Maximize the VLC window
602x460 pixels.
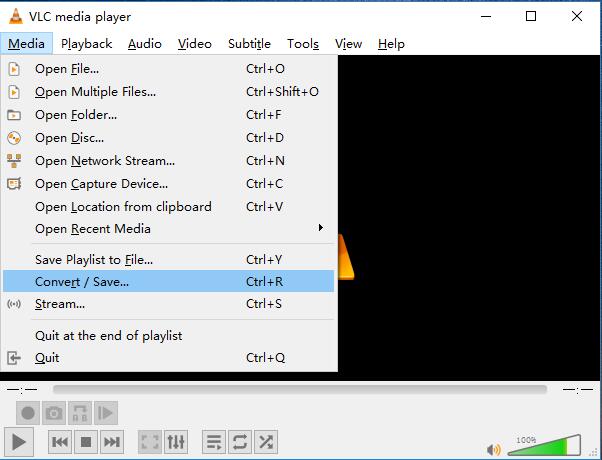[531, 17]
